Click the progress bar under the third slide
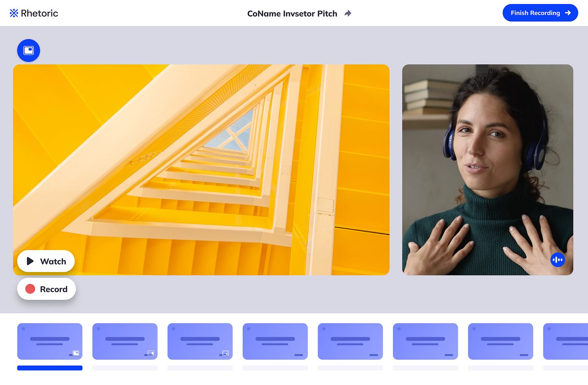 click(x=200, y=368)
